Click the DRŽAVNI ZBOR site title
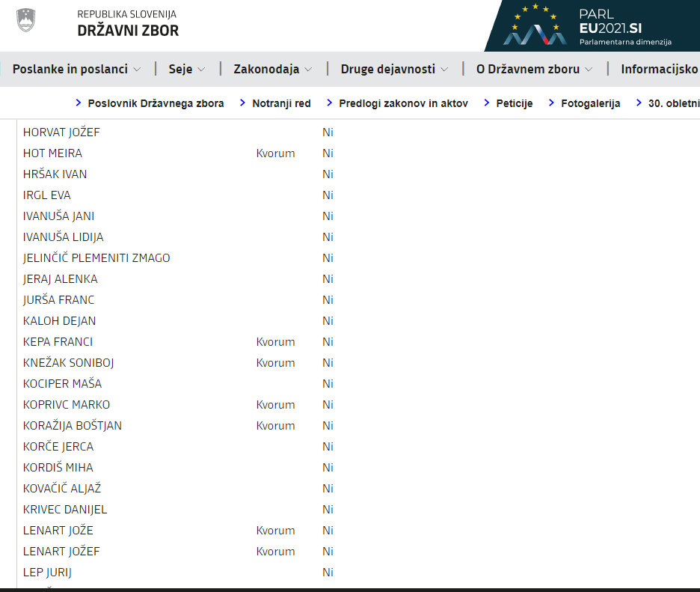700x592 pixels. (128, 31)
